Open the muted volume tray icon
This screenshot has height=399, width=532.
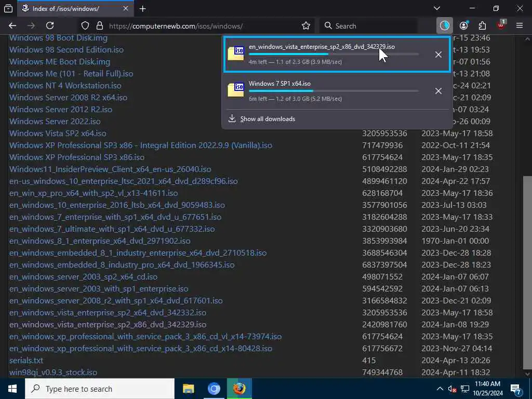[452, 389]
